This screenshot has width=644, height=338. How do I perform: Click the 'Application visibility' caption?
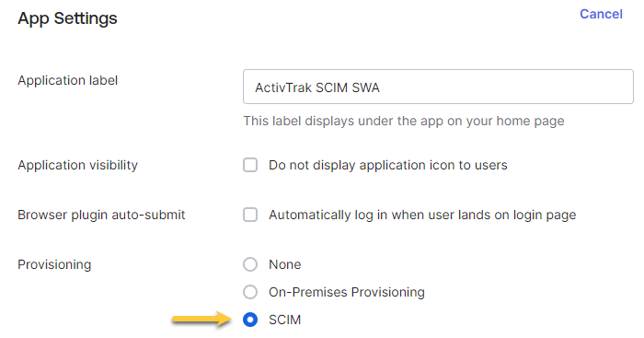[x=77, y=165]
